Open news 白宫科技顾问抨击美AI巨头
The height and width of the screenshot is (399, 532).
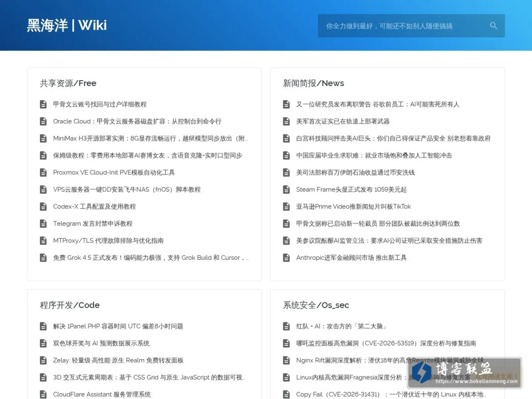coord(394,138)
